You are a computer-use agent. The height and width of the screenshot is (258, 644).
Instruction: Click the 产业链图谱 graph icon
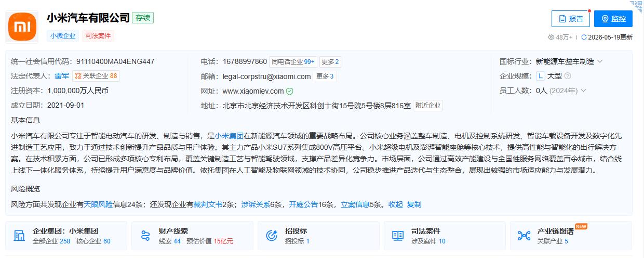pyautogui.click(x=524, y=236)
